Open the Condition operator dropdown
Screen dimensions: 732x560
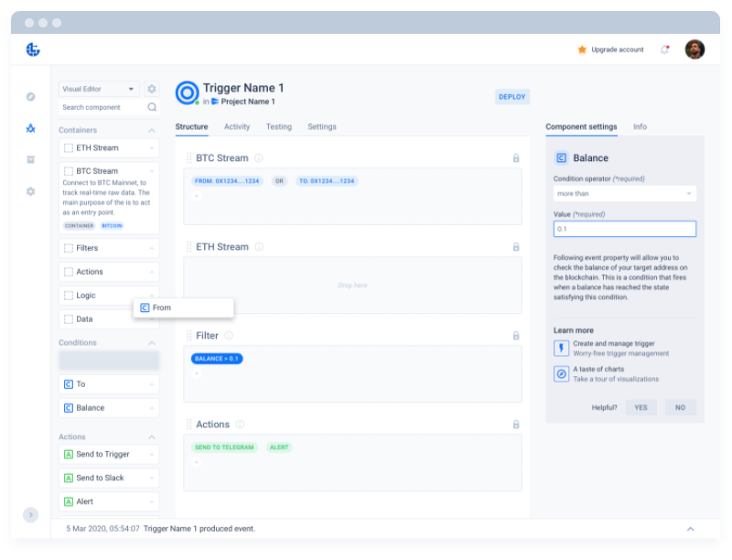click(x=624, y=194)
